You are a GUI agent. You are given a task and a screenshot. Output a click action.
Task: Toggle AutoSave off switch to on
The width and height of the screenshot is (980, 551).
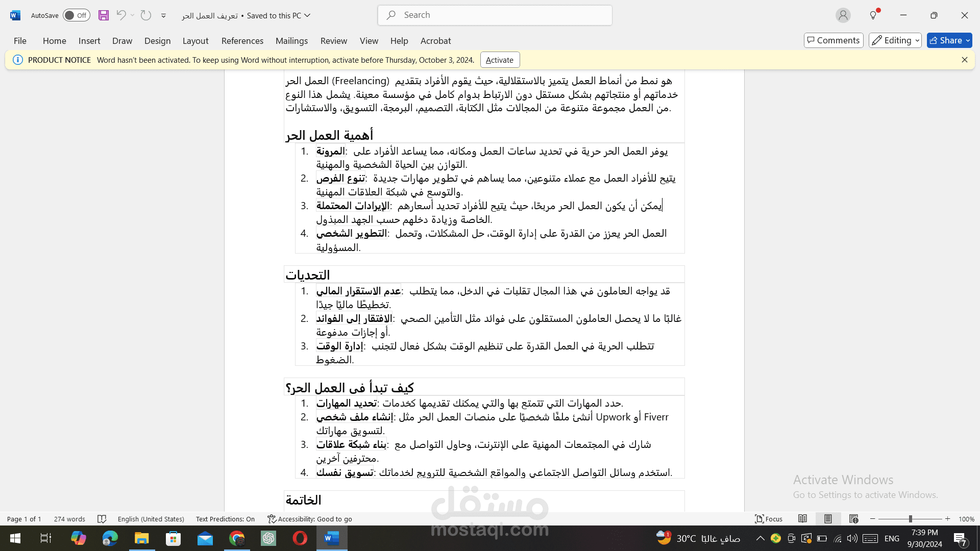76,15
